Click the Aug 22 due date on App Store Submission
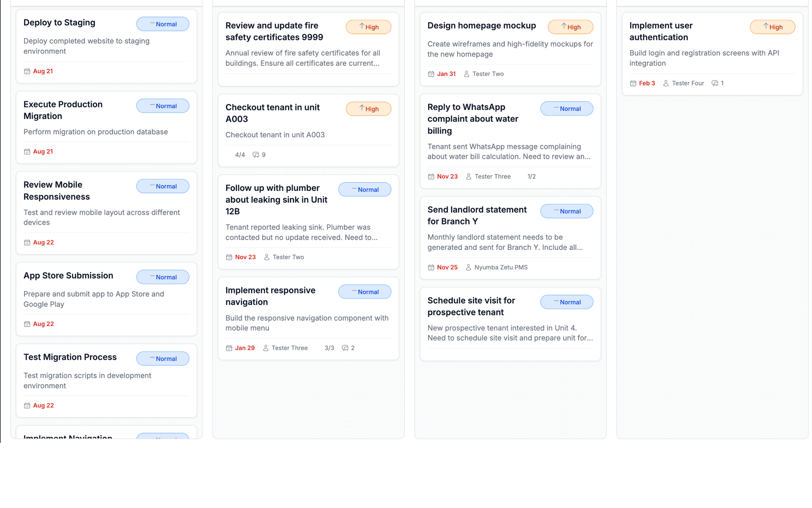Image resolution: width=812 pixels, height=508 pixels. [44, 324]
